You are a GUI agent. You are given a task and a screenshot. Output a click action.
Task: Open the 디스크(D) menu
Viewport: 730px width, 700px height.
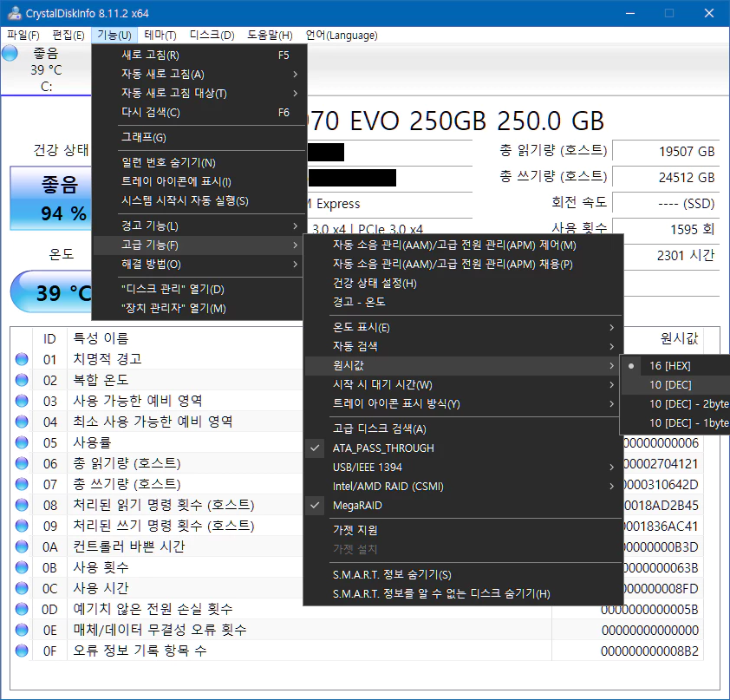coord(212,36)
